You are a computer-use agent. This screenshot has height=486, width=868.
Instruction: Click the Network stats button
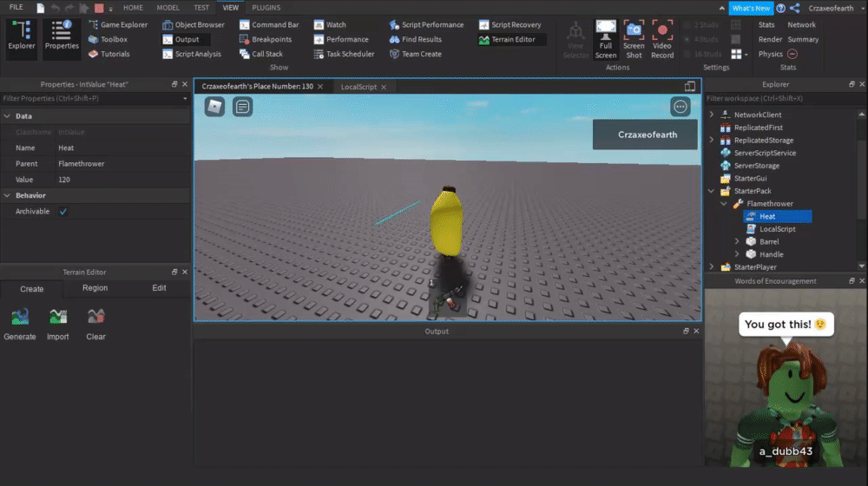(801, 25)
